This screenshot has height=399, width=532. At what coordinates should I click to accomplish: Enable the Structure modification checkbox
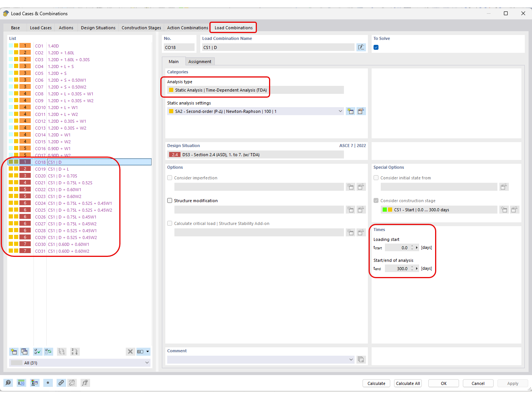(x=169, y=200)
